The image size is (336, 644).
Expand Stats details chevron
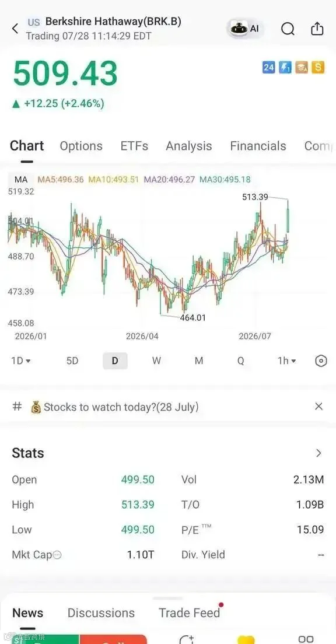pos(318,453)
